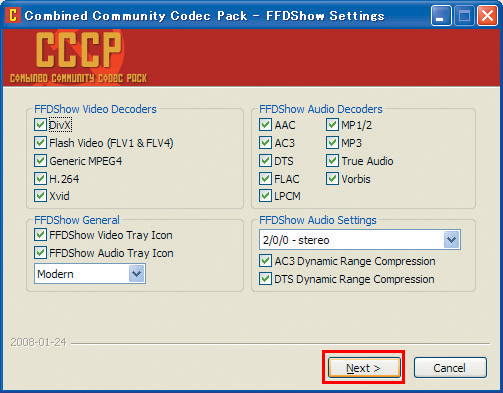Image resolution: width=503 pixels, height=393 pixels.
Task: Click the Cancel button
Action: 450,368
